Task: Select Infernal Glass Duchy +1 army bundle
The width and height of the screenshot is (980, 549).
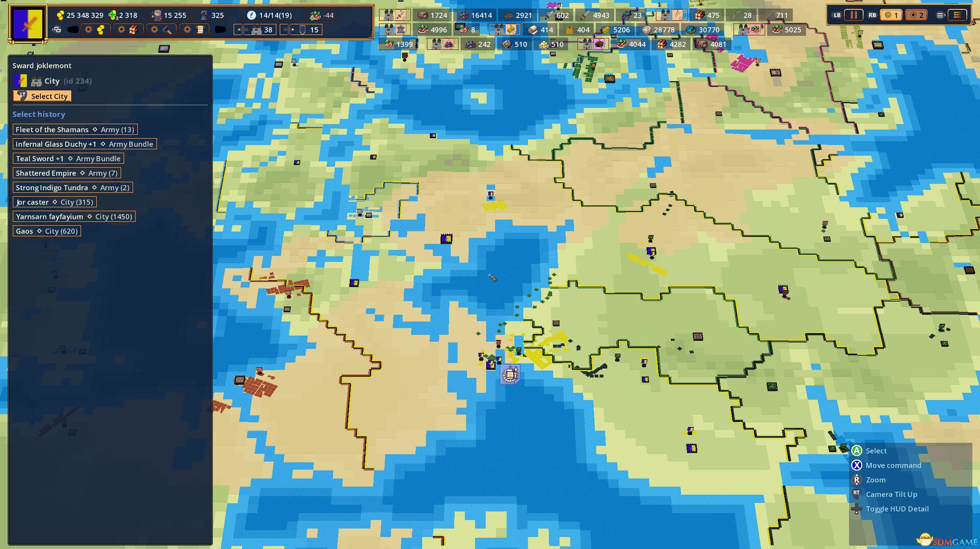Action: (x=84, y=144)
